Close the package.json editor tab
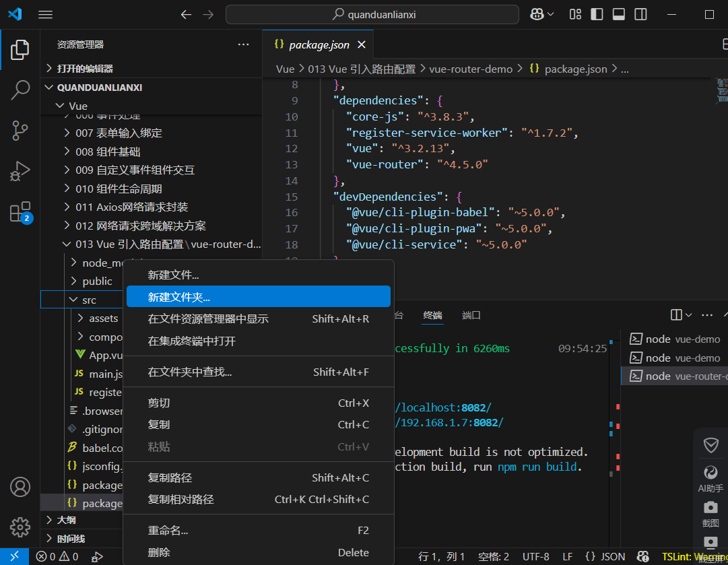 pyautogui.click(x=362, y=45)
